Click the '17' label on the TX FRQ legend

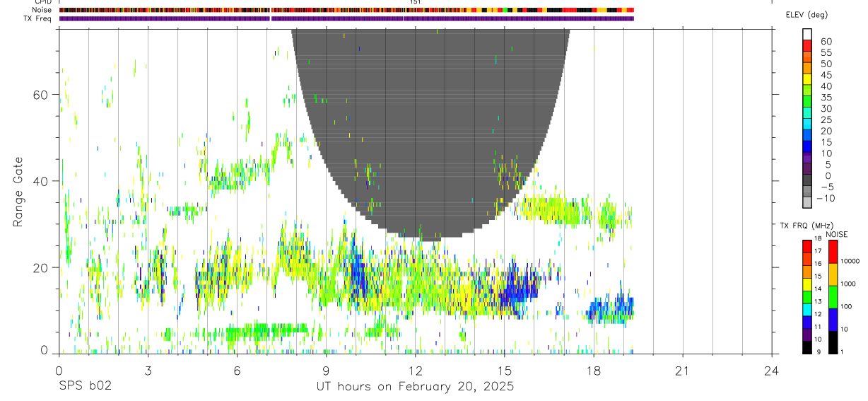[817, 251]
